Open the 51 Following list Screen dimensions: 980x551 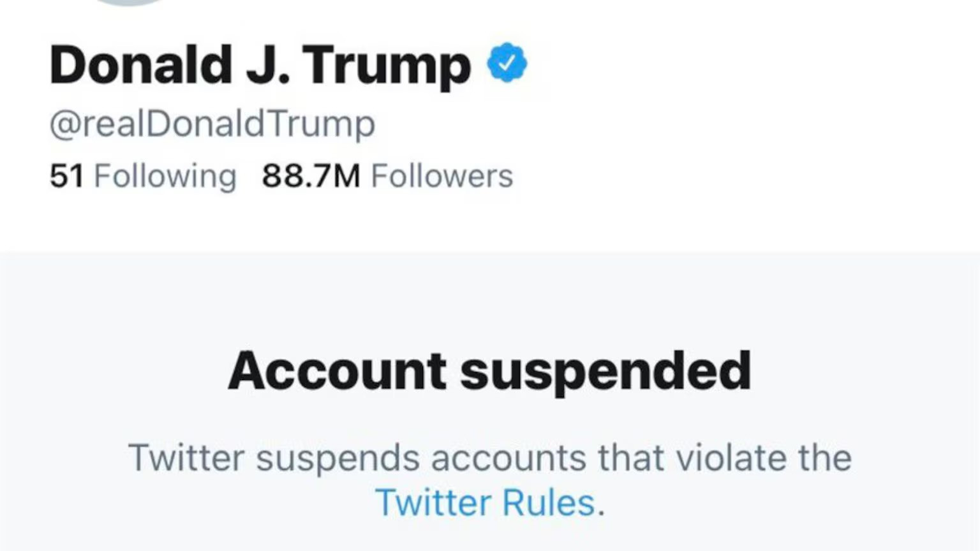coord(143,176)
